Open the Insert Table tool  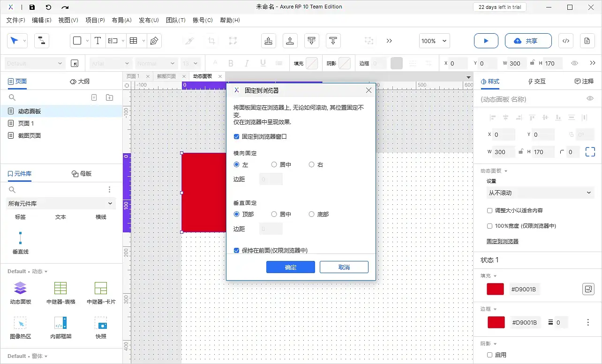pos(133,40)
